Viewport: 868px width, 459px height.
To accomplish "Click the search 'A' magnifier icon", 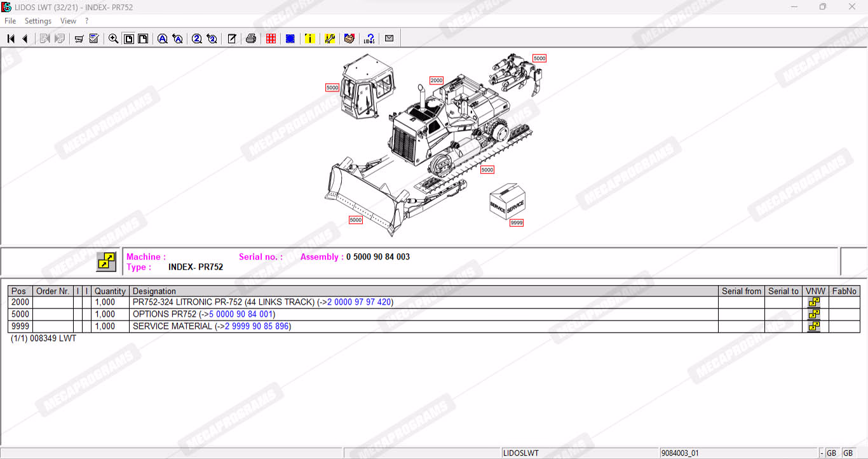I will (163, 39).
